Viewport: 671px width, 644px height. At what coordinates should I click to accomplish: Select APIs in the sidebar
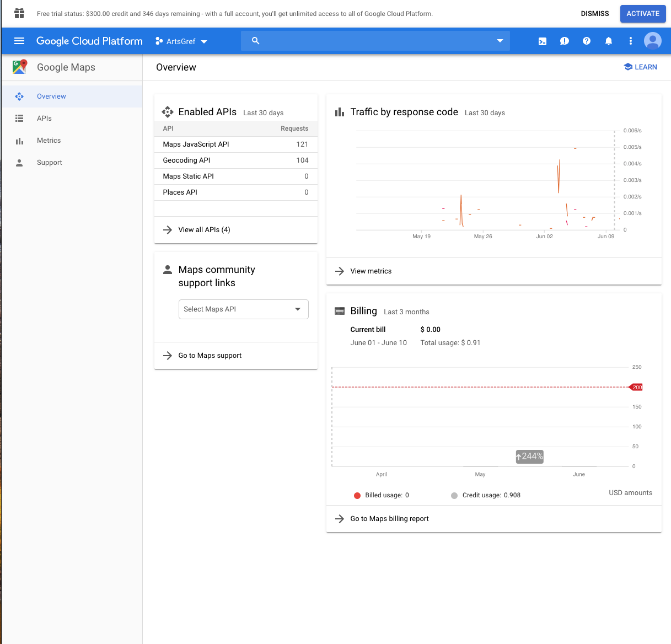tap(44, 119)
